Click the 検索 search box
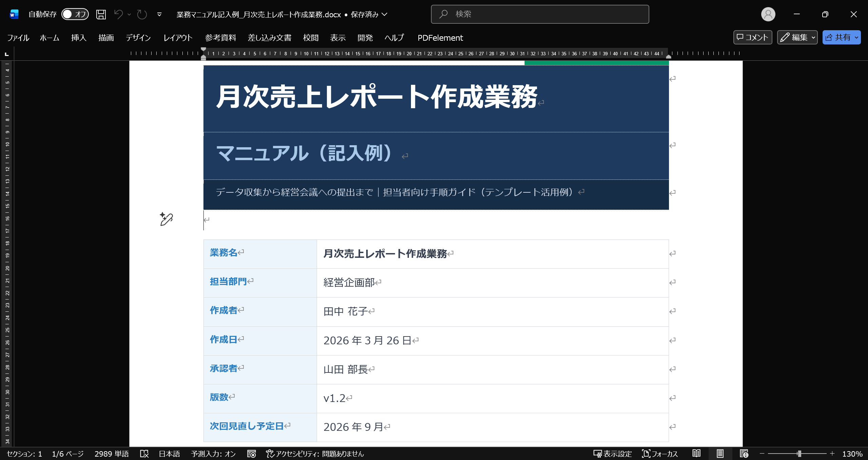868x460 pixels. tap(540, 14)
